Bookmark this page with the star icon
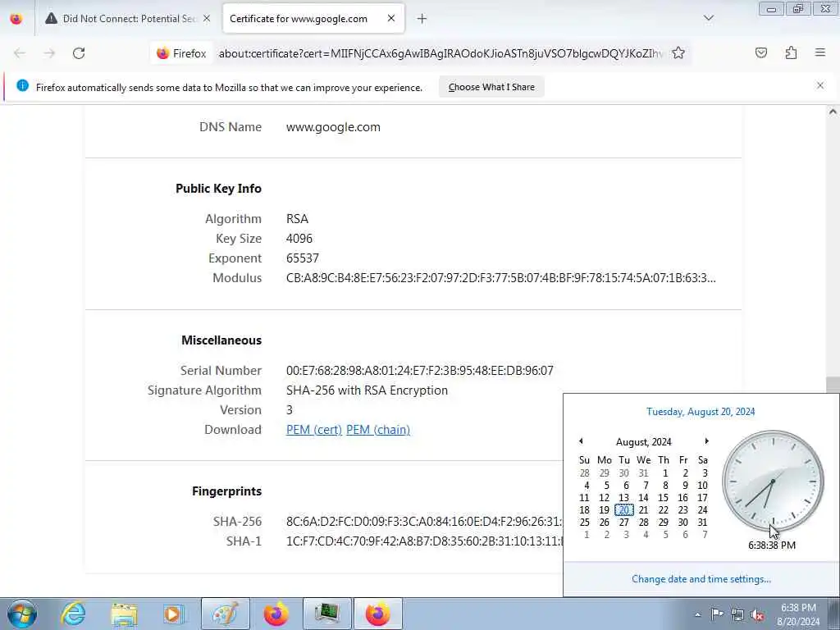This screenshot has height=630, width=840. point(678,52)
